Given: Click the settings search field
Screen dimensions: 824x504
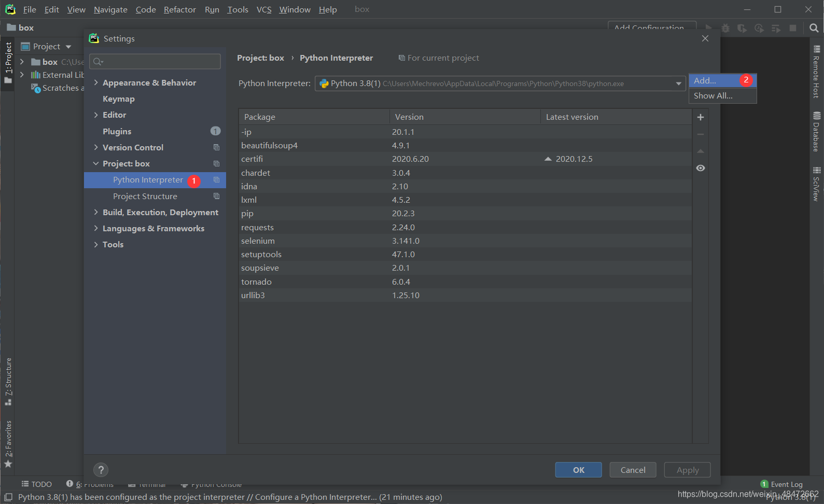Looking at the screenshot, I should (155, 62).
